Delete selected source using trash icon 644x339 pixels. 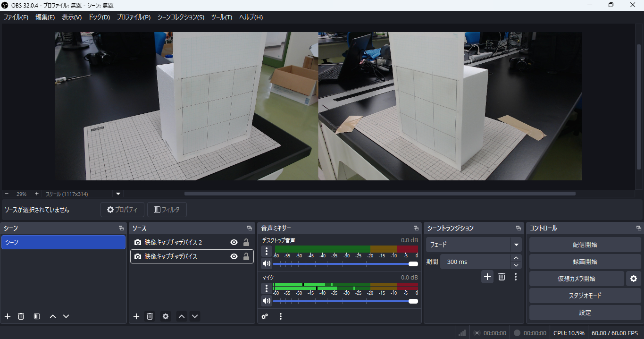point(150,316)
